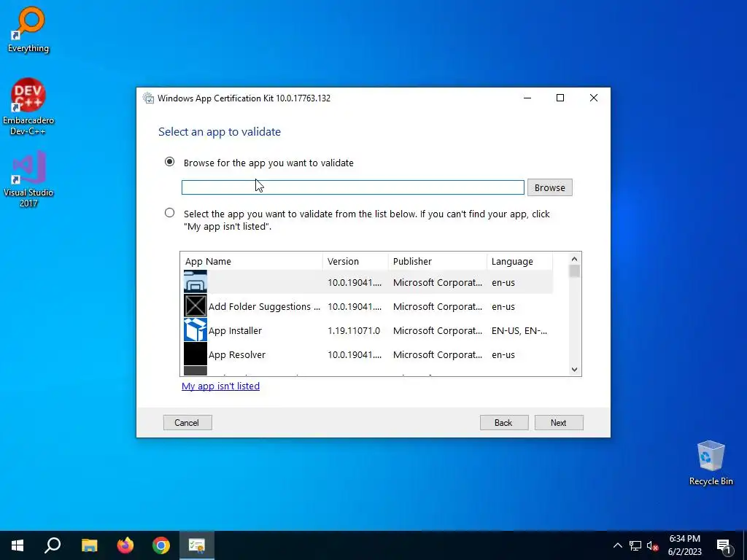Open the notification center icon
Viewport: 747px width, 560px height.
coord(724,546)
